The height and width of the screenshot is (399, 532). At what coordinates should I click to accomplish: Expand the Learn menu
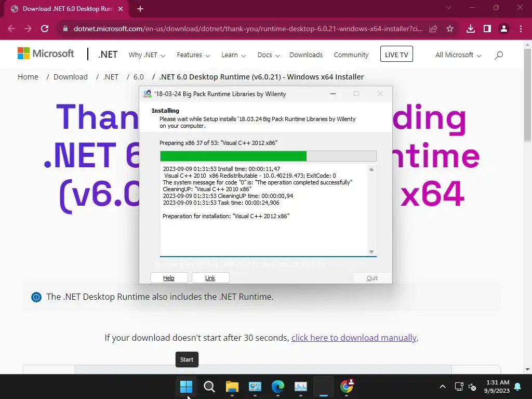point(233,55)
